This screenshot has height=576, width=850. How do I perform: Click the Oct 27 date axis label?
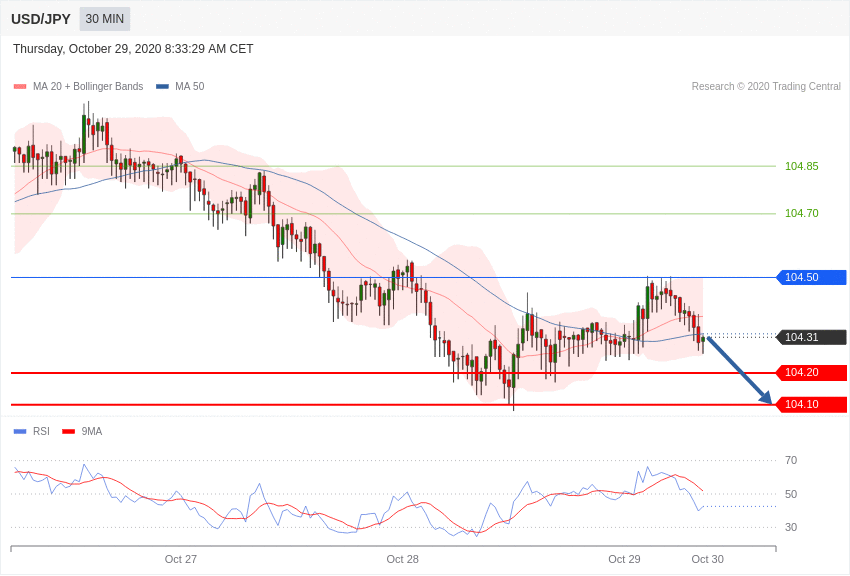(181, 559)
